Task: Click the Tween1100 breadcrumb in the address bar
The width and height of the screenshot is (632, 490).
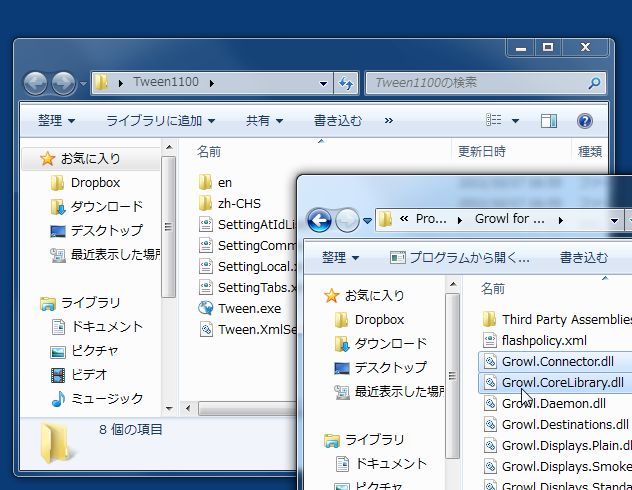Action: tap(166, 82)
